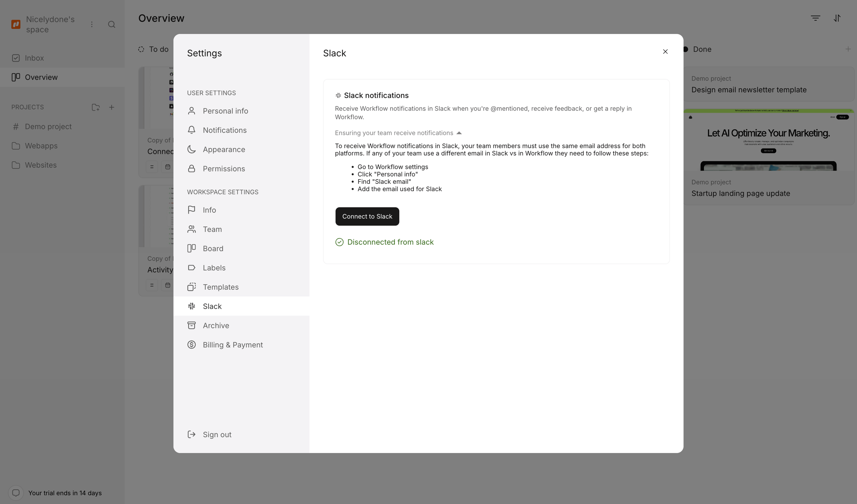Viewport: 857px width, 504px height.
Task: Open Notifications settings
Action: coord(241,130)
